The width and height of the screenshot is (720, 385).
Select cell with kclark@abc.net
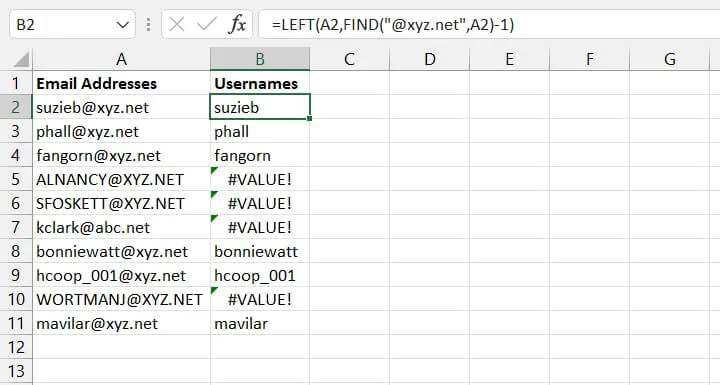point(121,227)
